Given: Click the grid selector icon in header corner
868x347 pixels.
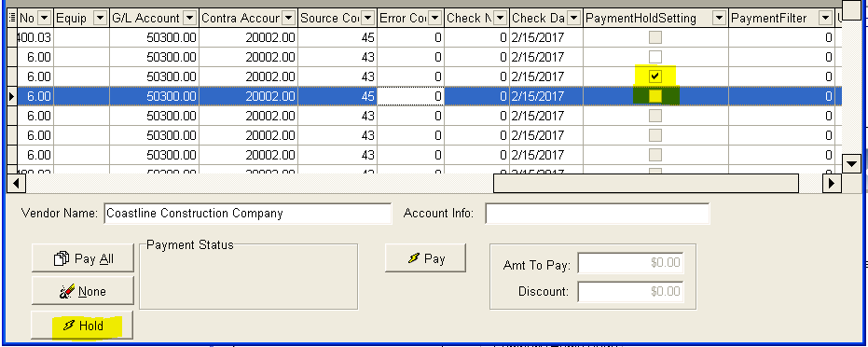Looking at the screenshot, I should 12,19.
